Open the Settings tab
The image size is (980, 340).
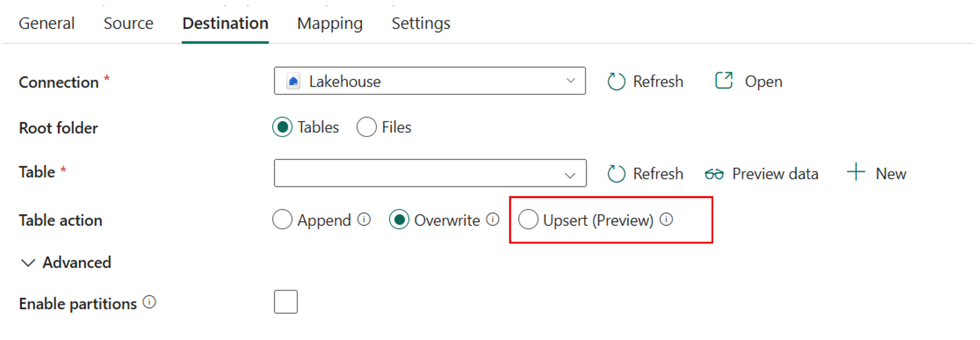pos(420,23)
